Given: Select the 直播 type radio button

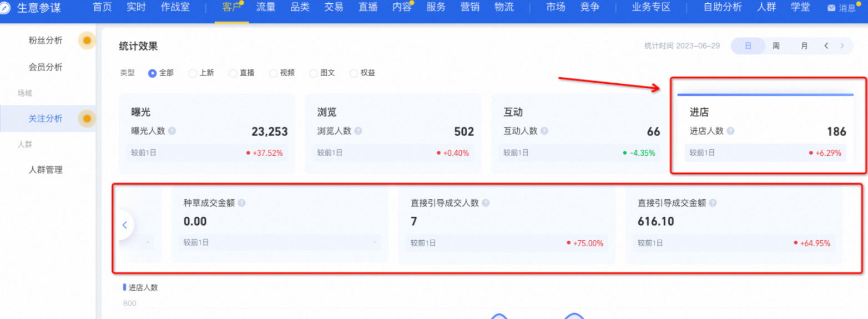Looking at the screenshot, I should pos(233,73).
